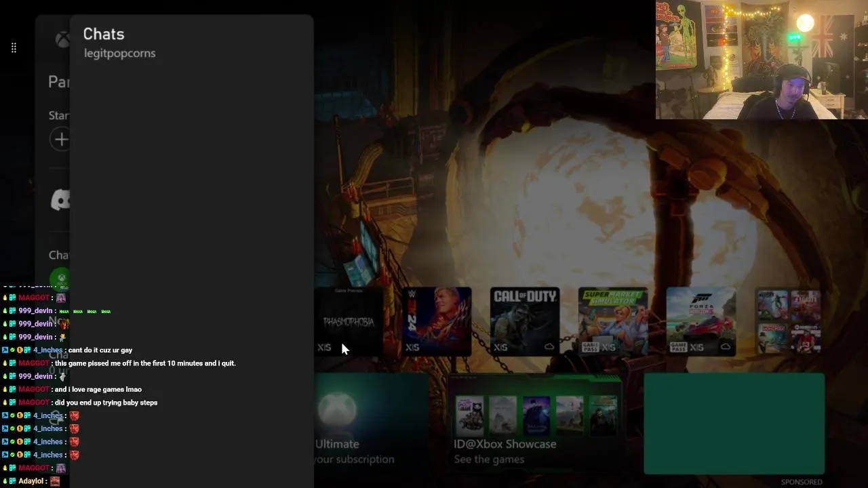This screenshot has width=868, height=488.
Task: Select the third thumbnail in ID@Xbox Showcase
Action: point(536,415)
